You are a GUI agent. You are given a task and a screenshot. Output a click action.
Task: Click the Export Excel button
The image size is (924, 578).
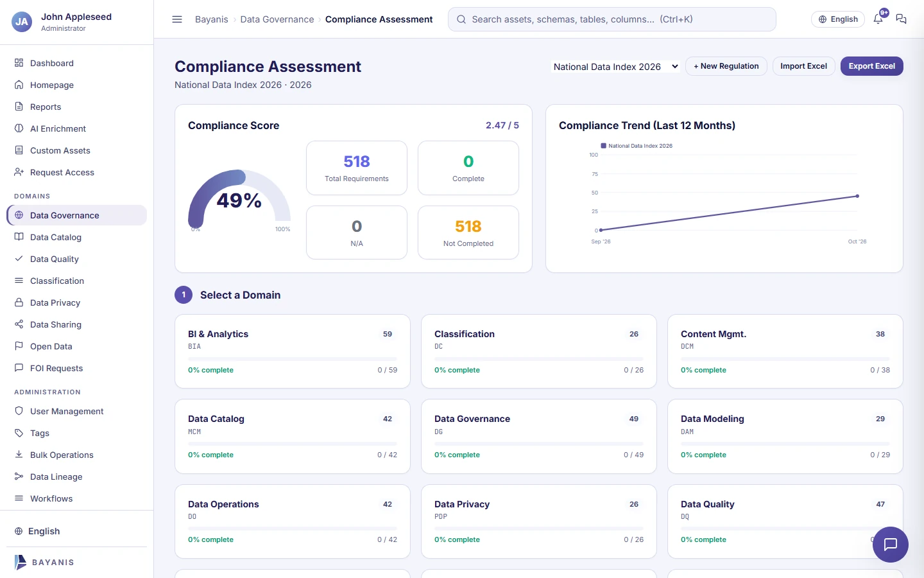tap(872, 66)
